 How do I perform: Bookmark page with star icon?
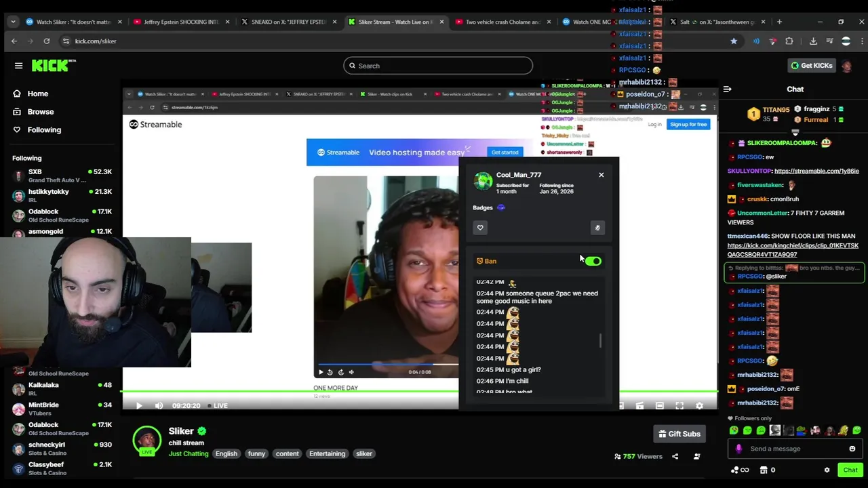[x=734, y=41]
